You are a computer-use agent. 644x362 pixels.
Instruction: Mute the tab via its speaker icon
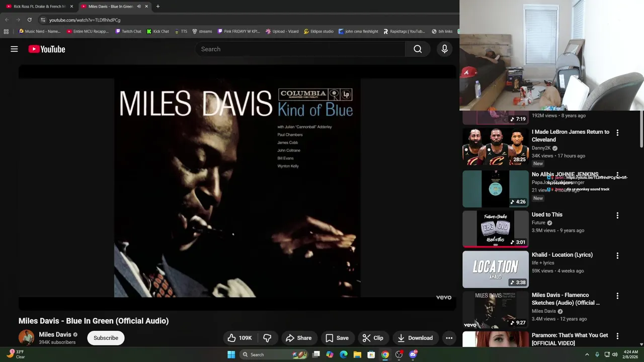click(x=139, y=6)
